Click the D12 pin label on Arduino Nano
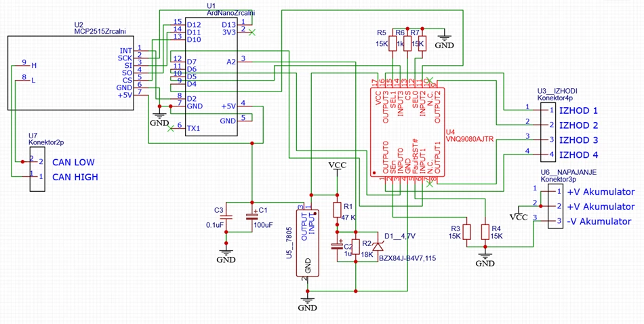644x324 pixels. pyautogui.click(x=194, y=24)
